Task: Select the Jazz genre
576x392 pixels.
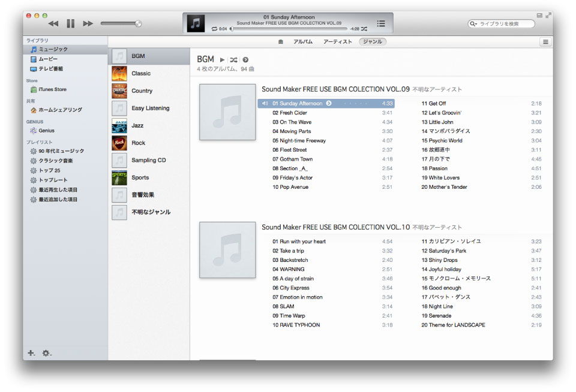Action: 149,125
